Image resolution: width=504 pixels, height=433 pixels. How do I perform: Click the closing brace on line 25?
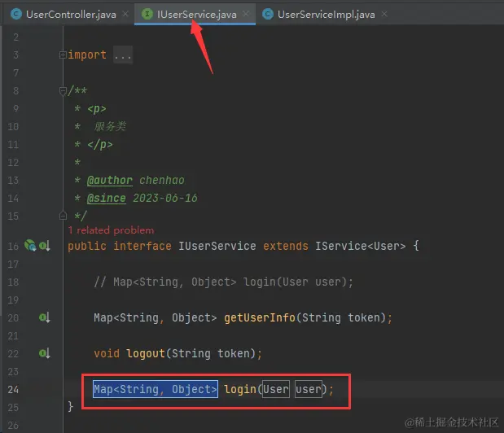tap(70, 407)
